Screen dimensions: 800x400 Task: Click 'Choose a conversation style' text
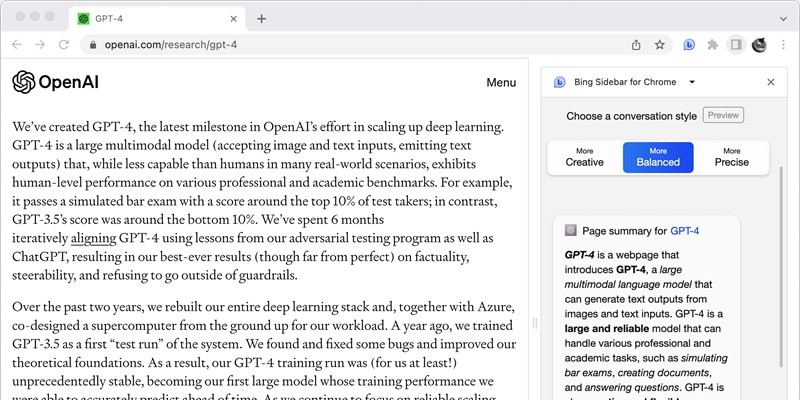(x=631, y=116)
